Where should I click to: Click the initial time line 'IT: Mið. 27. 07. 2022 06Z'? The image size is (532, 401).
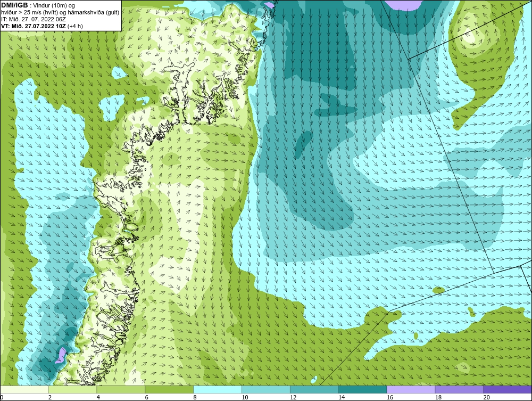(x=33, y=19)
